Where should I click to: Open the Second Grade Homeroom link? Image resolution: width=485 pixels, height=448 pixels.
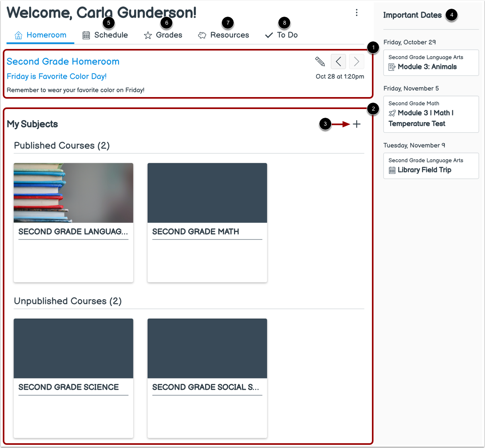point(63,62)
